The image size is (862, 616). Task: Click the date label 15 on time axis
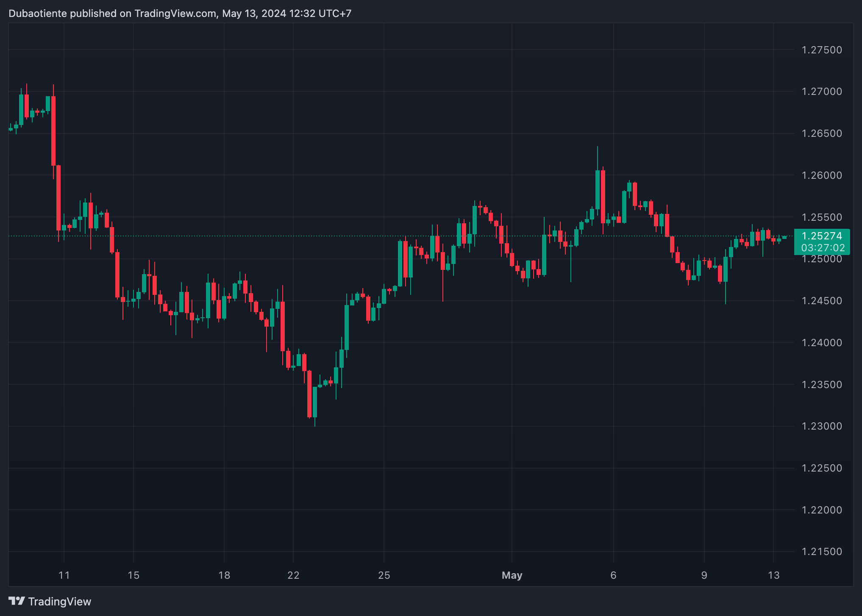pyautogui.click(x=133, y=575)
